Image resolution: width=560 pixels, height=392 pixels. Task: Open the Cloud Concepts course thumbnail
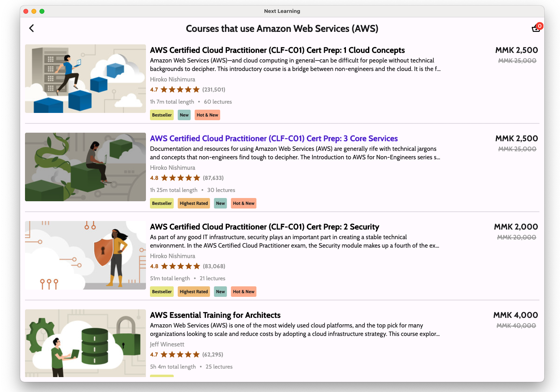(85, 79)
